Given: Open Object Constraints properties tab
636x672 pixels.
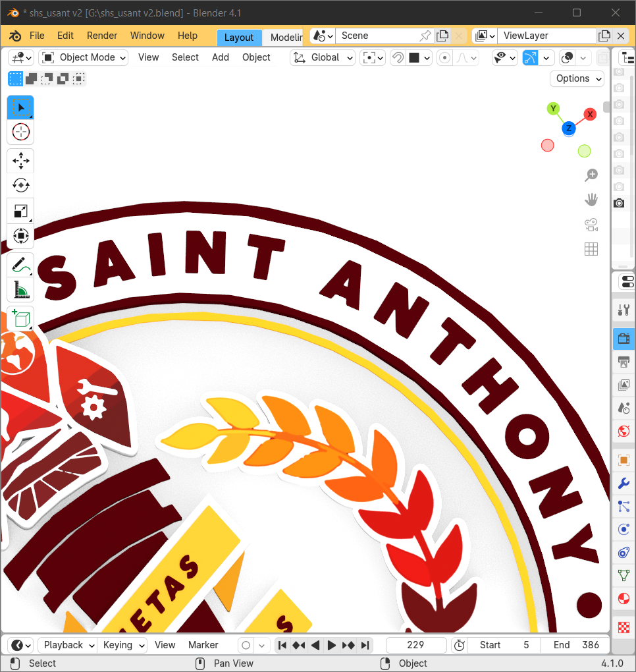Looking at the screenshot, I should click(x=623, y=553).
